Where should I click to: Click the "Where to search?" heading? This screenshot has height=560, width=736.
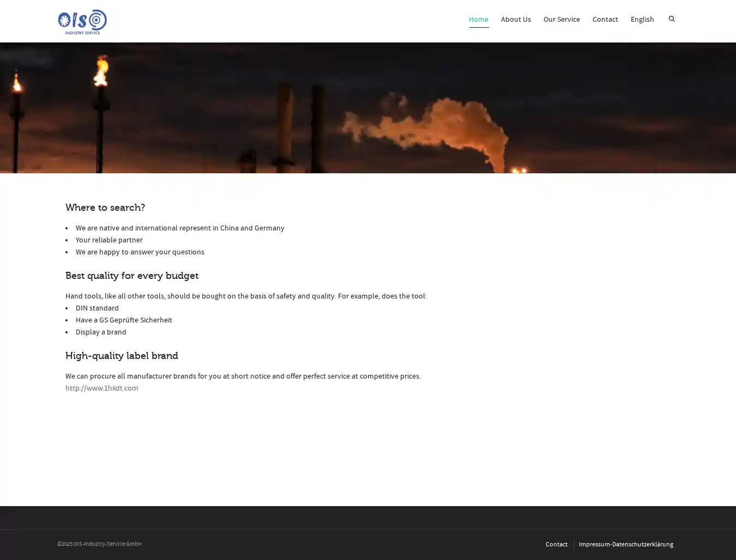[105, 208]
